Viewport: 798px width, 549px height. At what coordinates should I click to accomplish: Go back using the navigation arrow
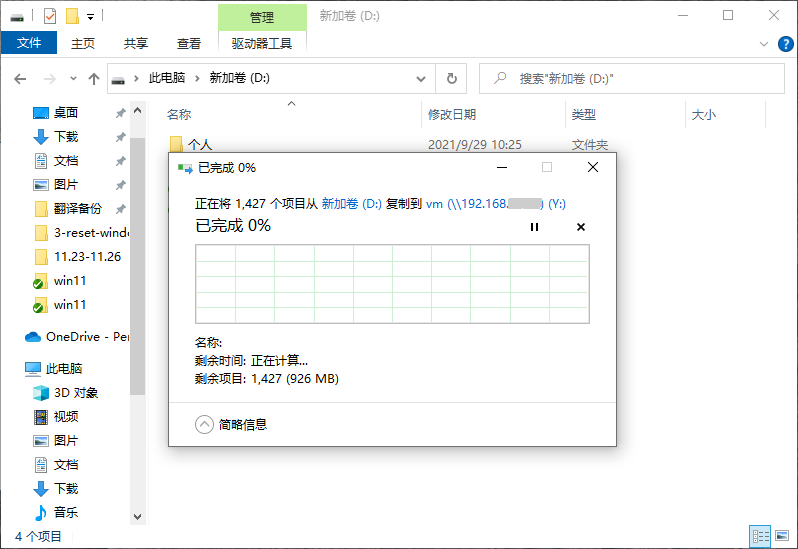coord(21,78)
